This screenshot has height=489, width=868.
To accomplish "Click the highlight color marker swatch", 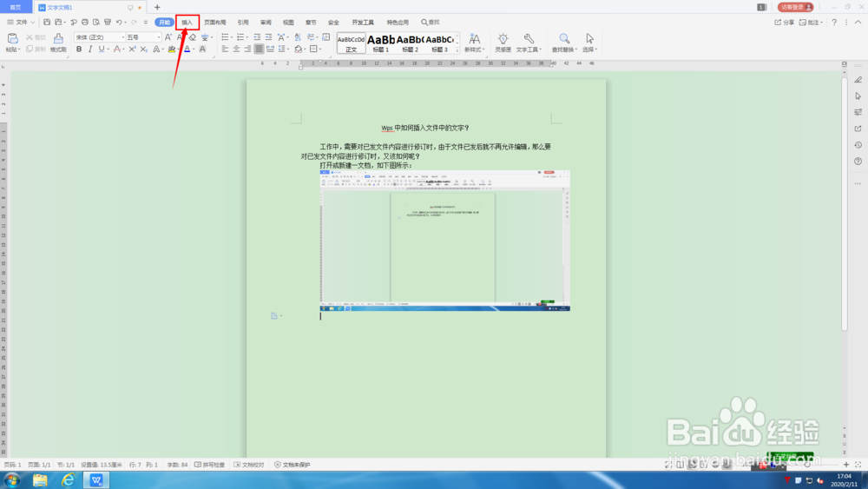I will point(172,50).
